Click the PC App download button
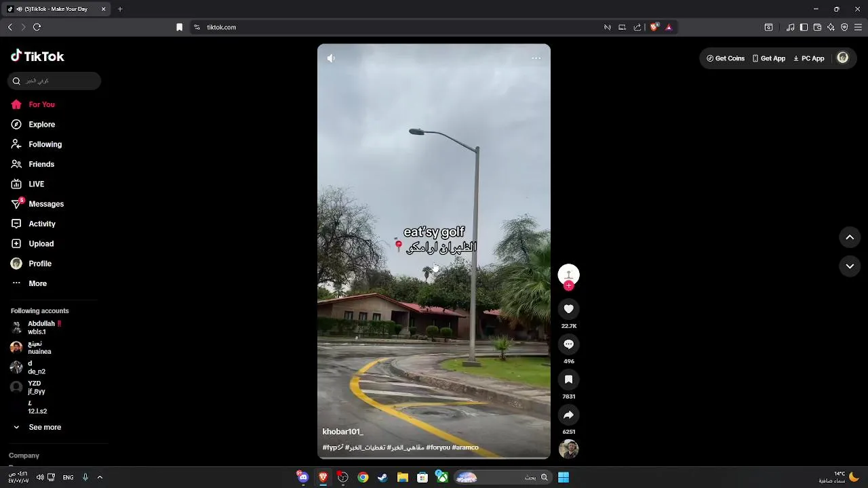Image resolution: width=868 pixels, height=488 pixels. tap(809, 58)
